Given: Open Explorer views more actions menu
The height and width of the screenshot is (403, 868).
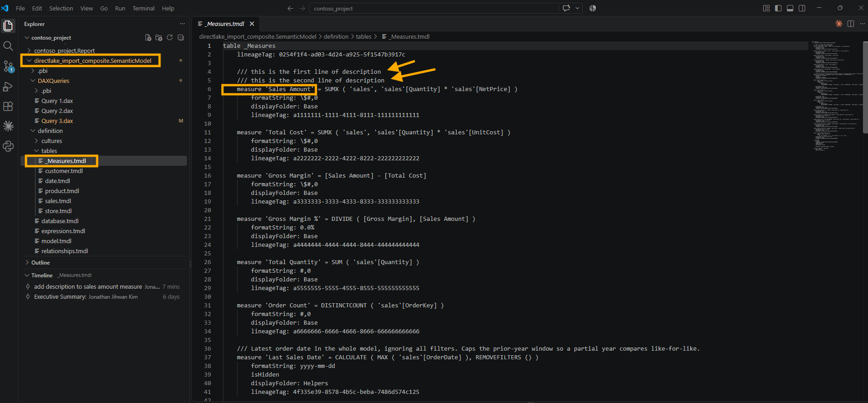Looking at the screenshot, I should coord(182,24).
